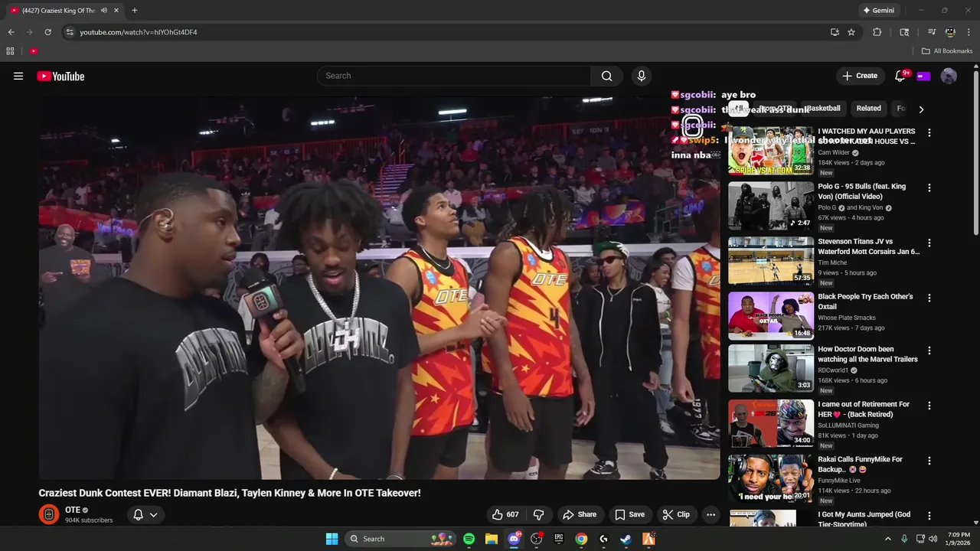The width and height of the screenshot is (980, 551).
Task: Open OTE channel name link
Action: (x=72, y=510)
